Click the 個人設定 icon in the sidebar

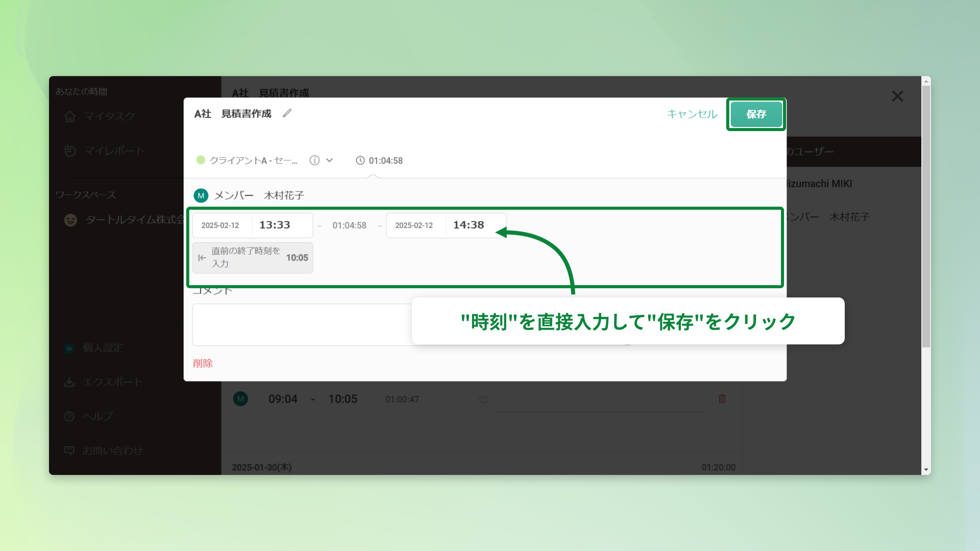tap(69, 348)
